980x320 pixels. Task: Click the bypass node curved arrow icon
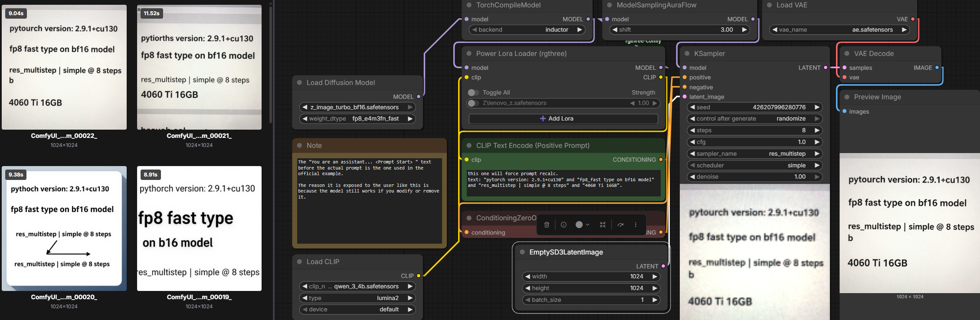620,225
